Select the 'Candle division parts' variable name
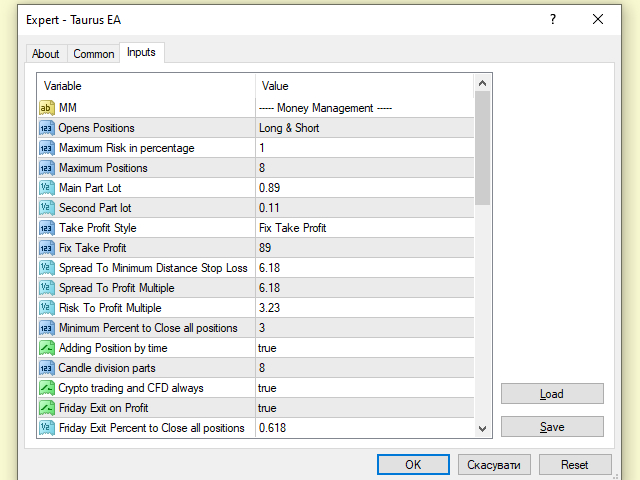This screenshot has width=640, height=480. click(x=107, y=368)
